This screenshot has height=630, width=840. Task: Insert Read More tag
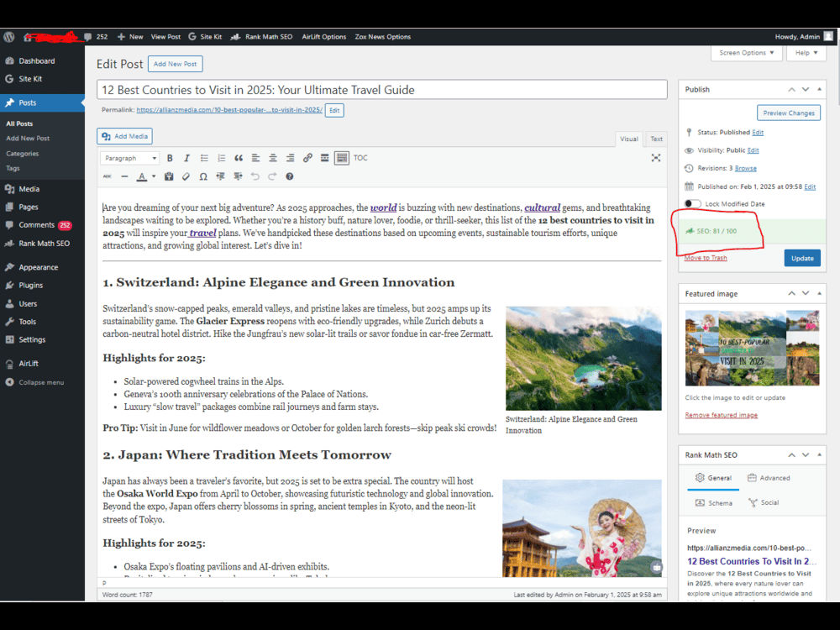click(324, 158)
